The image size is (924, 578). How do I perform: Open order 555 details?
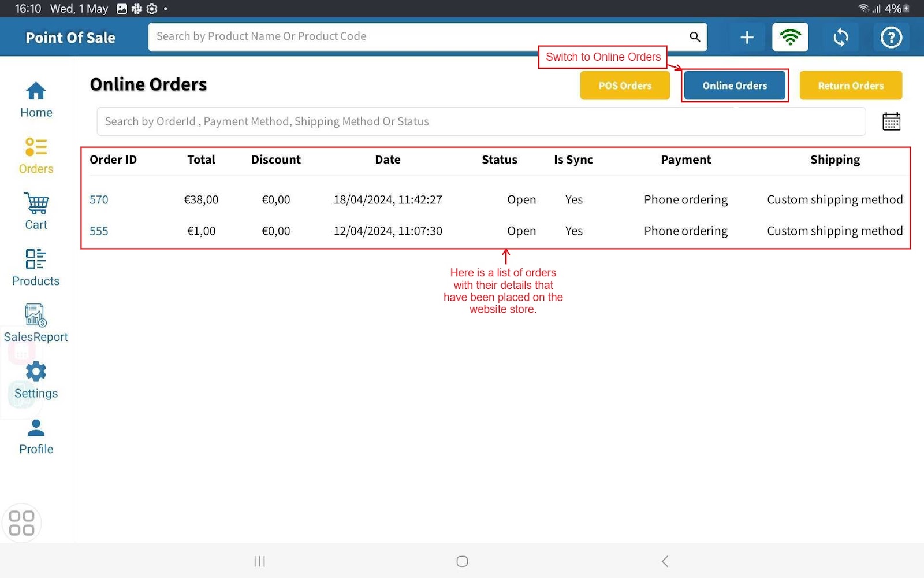coord(99,231)
